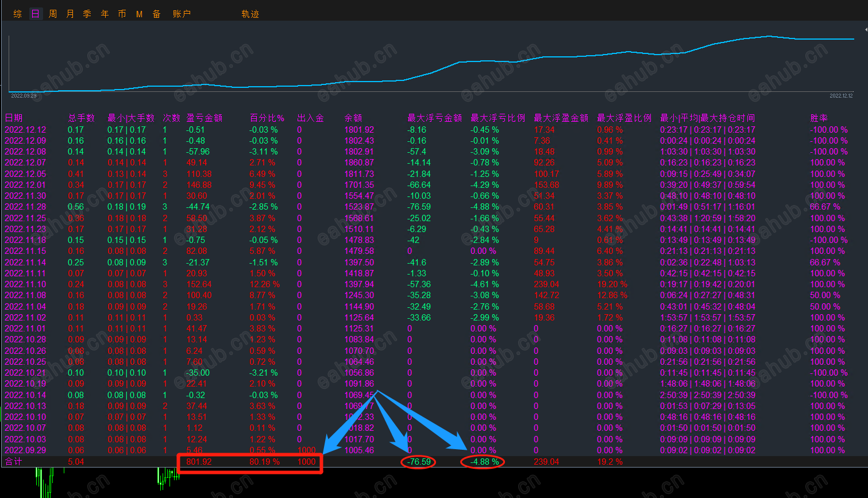868x498 pixels.
Task: Select the 日 daily tab
Action: tap(36, 14)
